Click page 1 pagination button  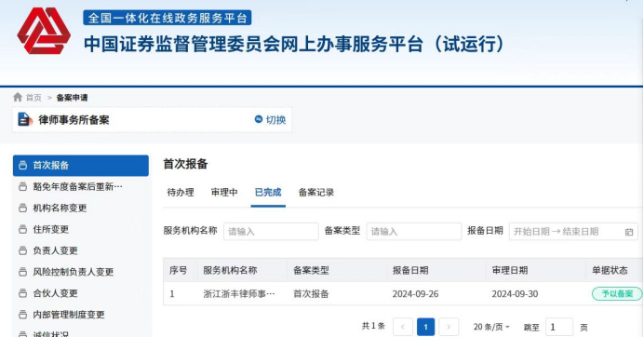[x=425, y=327]
